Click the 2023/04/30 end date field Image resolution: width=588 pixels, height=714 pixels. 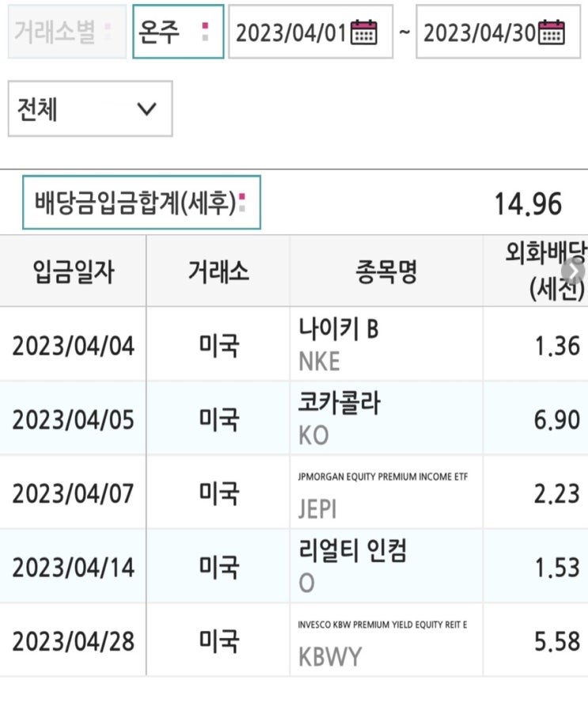499,32
